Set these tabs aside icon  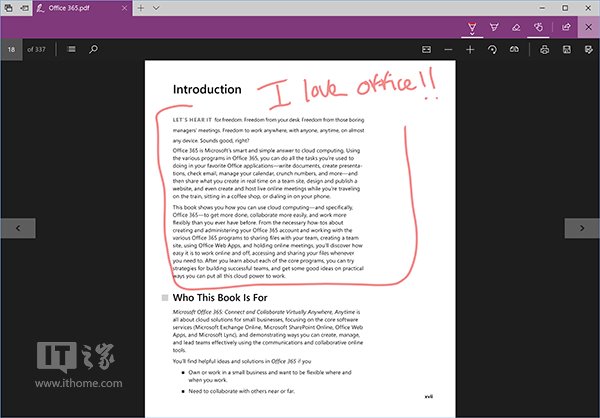(24, 8)
